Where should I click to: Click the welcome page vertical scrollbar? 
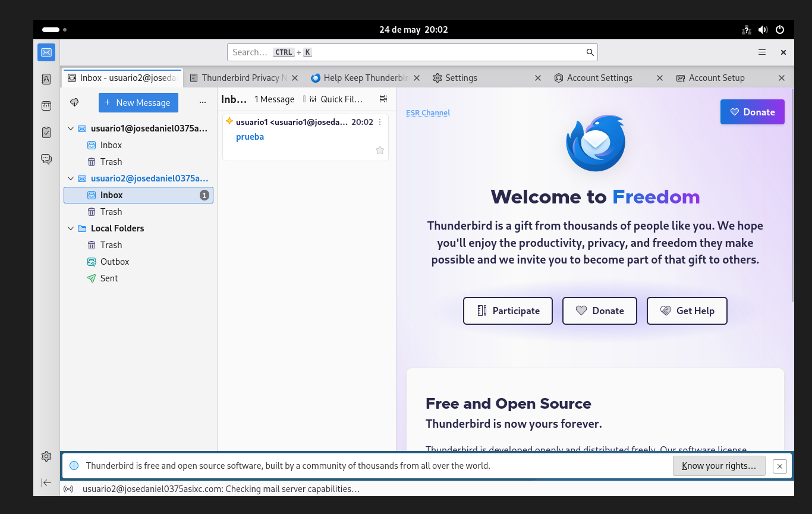[x=792, y=196]
